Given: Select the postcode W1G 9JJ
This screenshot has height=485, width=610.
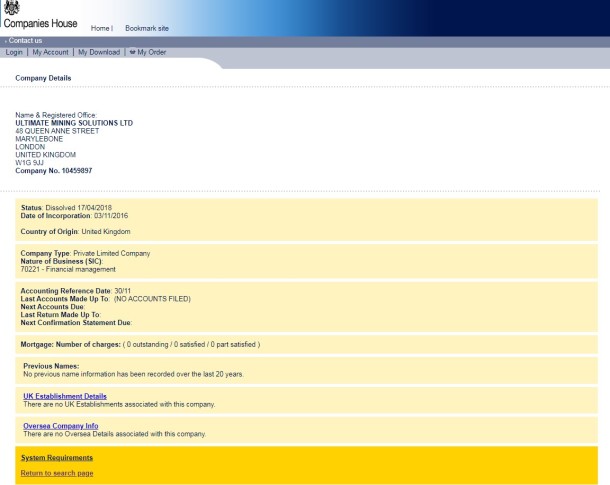Looking at the screenshot, I should coord(29,163).
